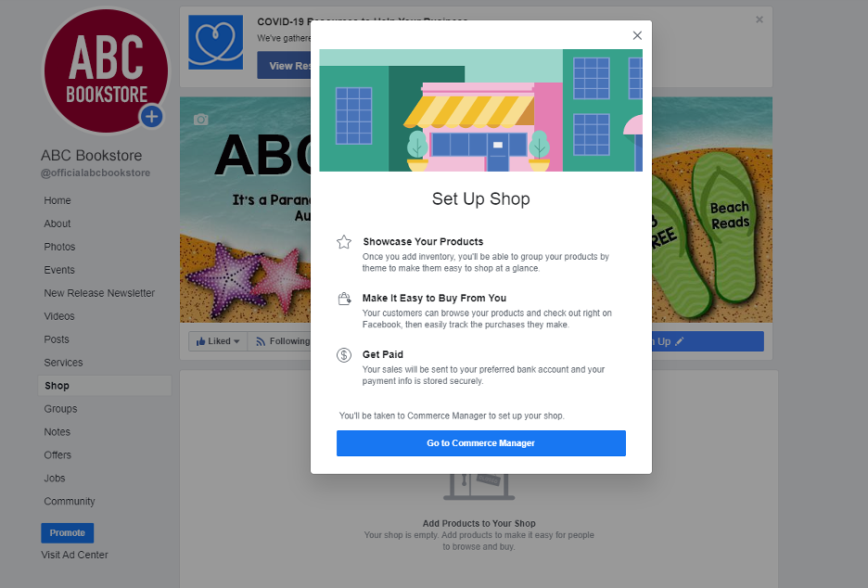Viewport: 868px width, 588px height.
Task: Close the Set Up Shop dialog
Action: point(637,35)
